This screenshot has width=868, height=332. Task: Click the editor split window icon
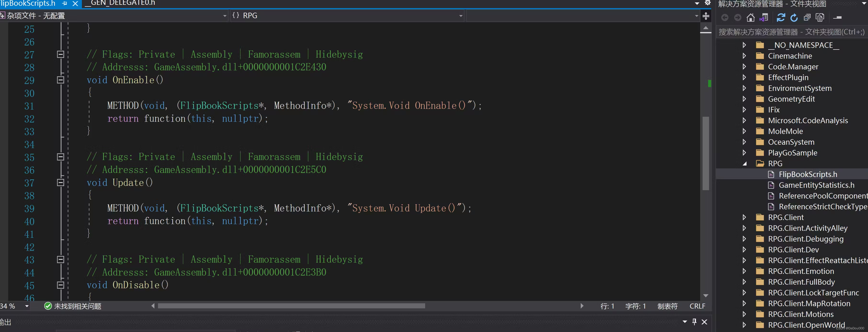click(706, 16)
